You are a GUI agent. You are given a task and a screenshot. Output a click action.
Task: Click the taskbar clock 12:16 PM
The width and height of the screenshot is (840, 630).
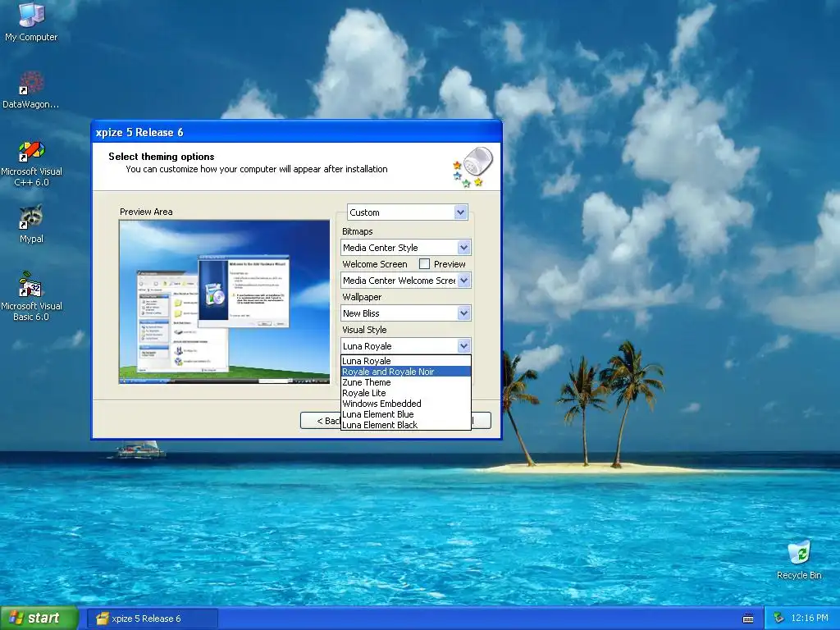810,618
